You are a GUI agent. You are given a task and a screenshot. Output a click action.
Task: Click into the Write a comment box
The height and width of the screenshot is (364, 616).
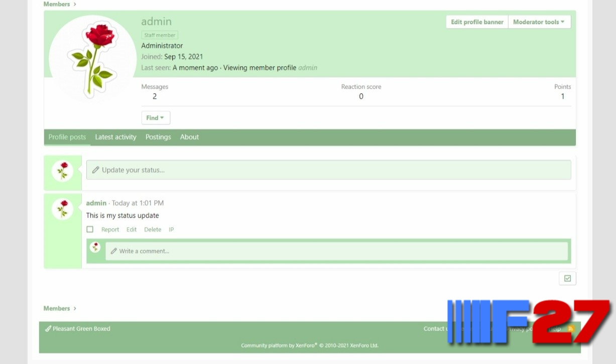pos(336,251)
